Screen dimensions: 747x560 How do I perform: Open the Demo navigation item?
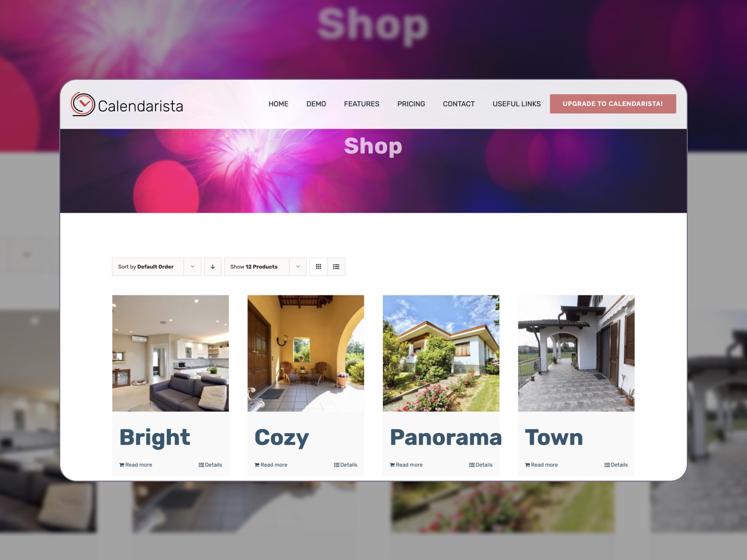[x=316, y=104]
